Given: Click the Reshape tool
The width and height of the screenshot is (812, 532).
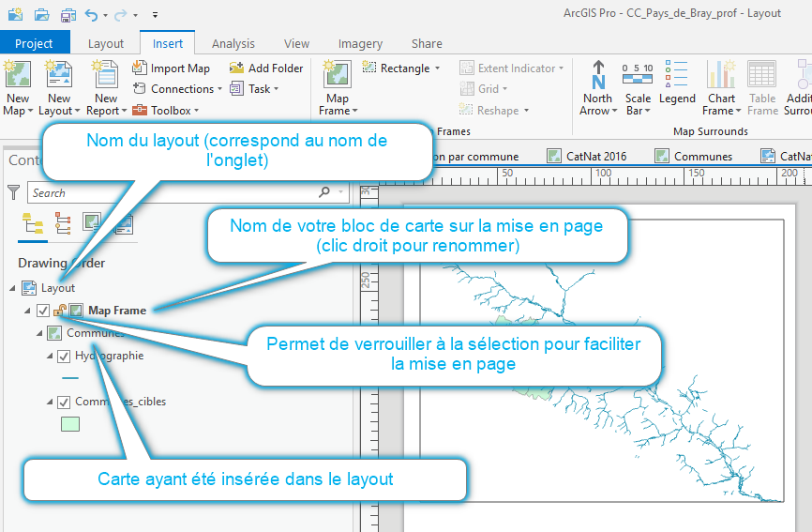Looking at the screenshot, I should [x=493, y=111].
